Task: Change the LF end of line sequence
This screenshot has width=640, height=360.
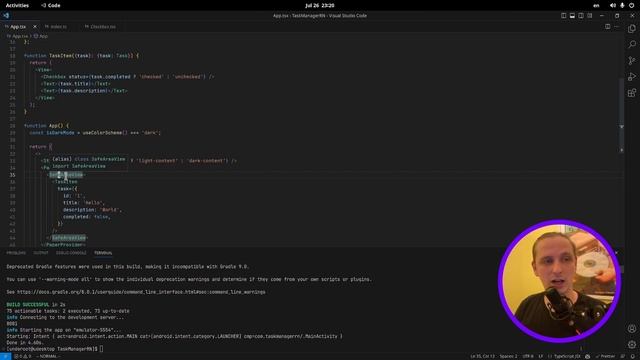Action: point(540,356)
